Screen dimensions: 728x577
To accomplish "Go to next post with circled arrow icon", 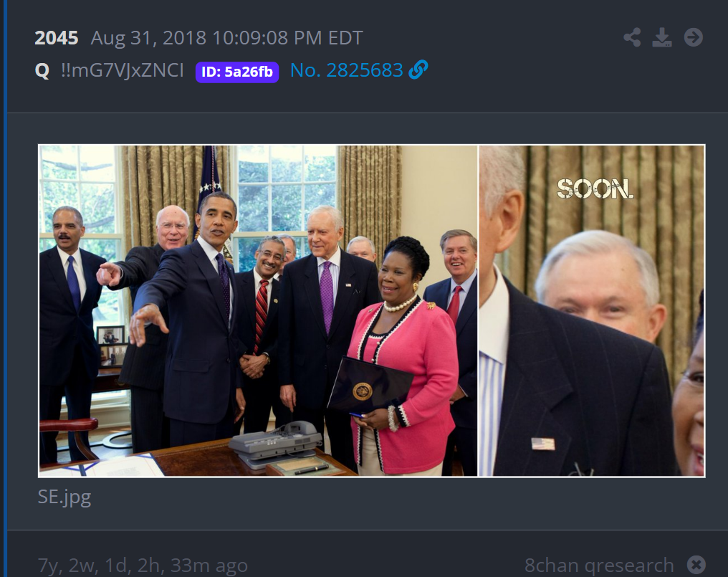I will tap(693, 37).
